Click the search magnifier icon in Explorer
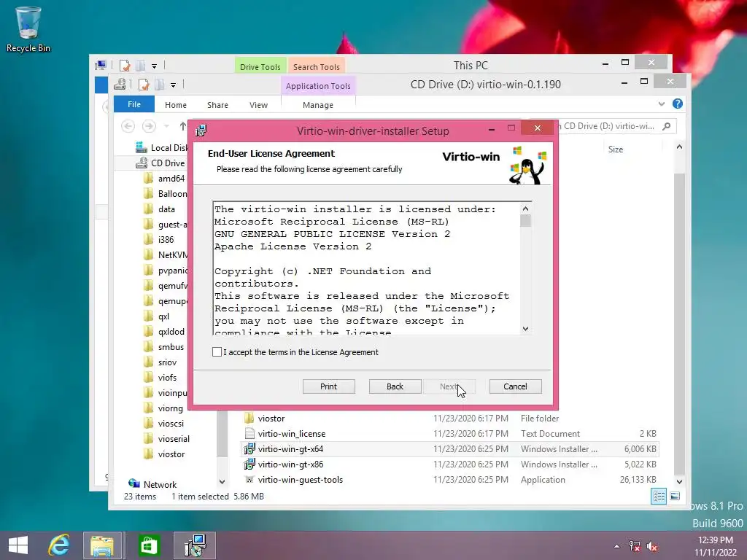Screen dimensions: 747x560 pos(667,126)
